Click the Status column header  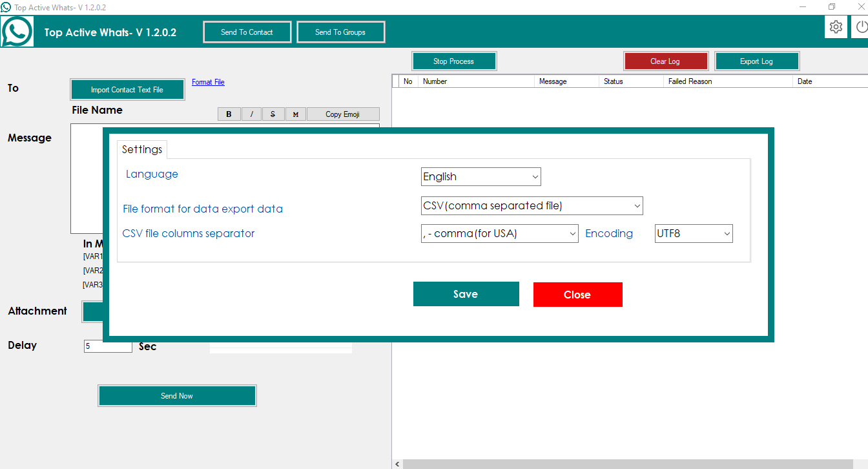(x=632, y=81)
